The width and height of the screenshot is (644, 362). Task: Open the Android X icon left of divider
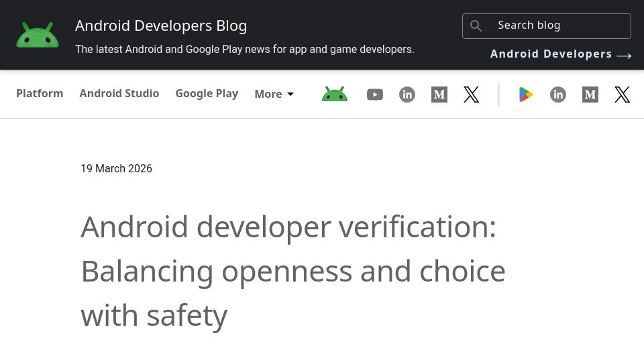coord(472,95)
